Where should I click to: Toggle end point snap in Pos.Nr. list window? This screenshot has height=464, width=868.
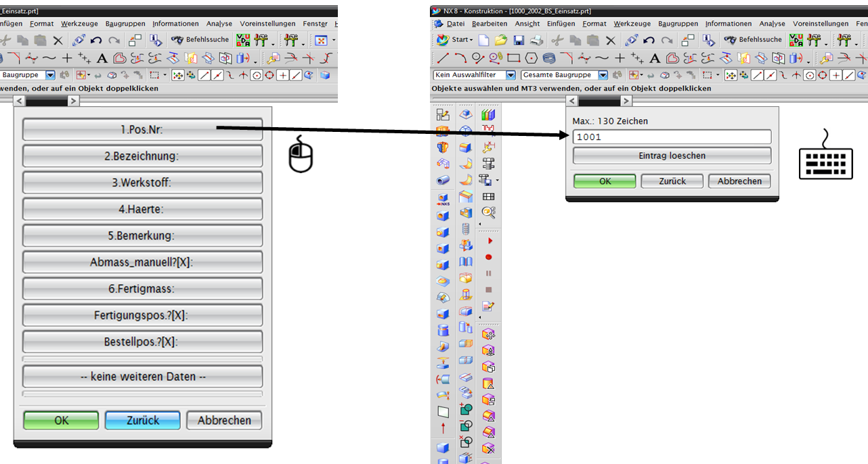pyautogui.click(x=204, y=75)
